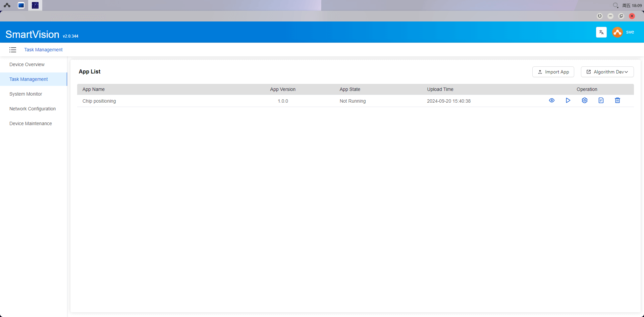
Task: Click the App Version column header
Action: tap(283, 89)
